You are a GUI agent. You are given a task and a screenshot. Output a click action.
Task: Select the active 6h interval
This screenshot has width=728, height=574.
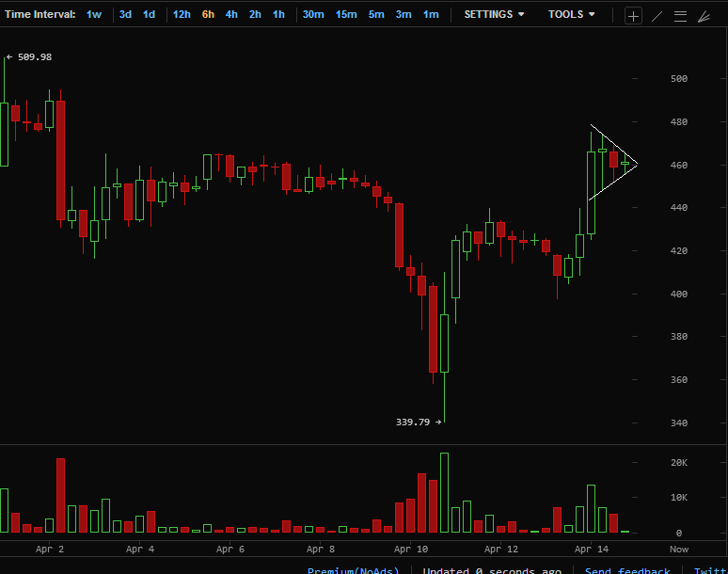tap(208, 14)
